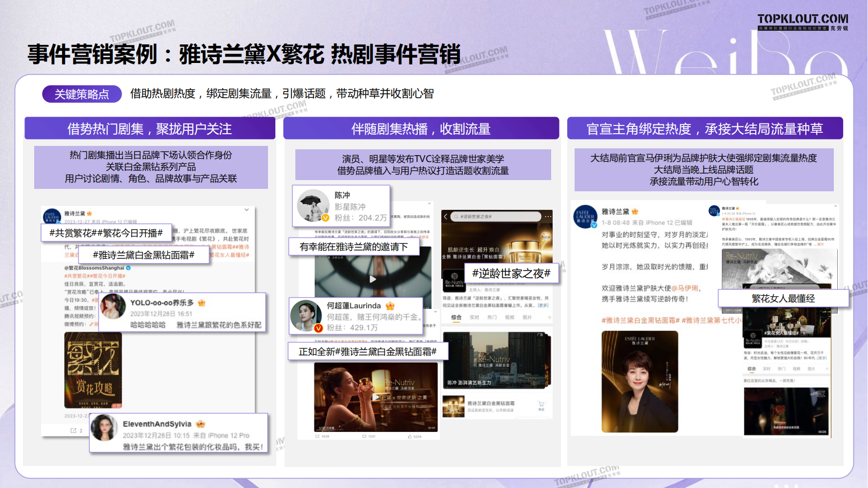Click [更多] link in #逆龄世家之夜# intro

543,305
